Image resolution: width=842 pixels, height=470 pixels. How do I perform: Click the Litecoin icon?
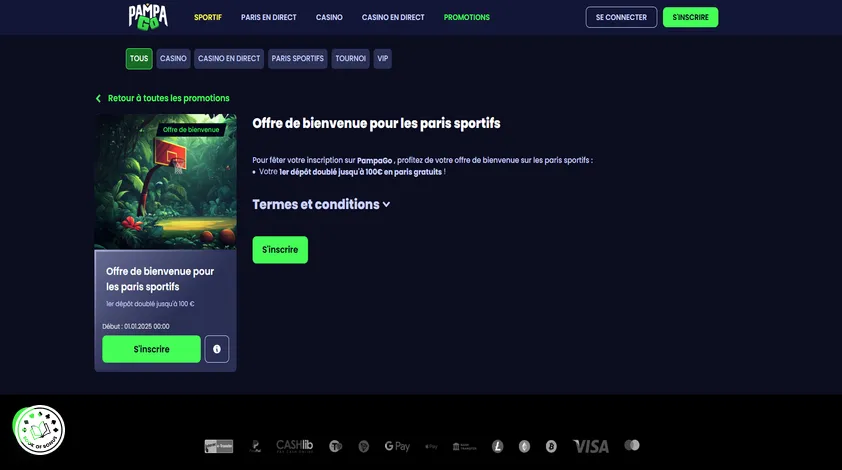(x=498, y=446)
